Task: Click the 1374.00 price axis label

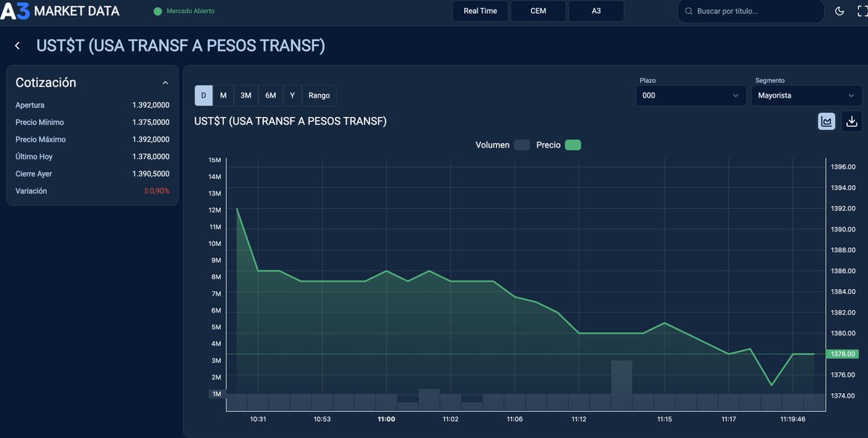Action: (843, 396)
